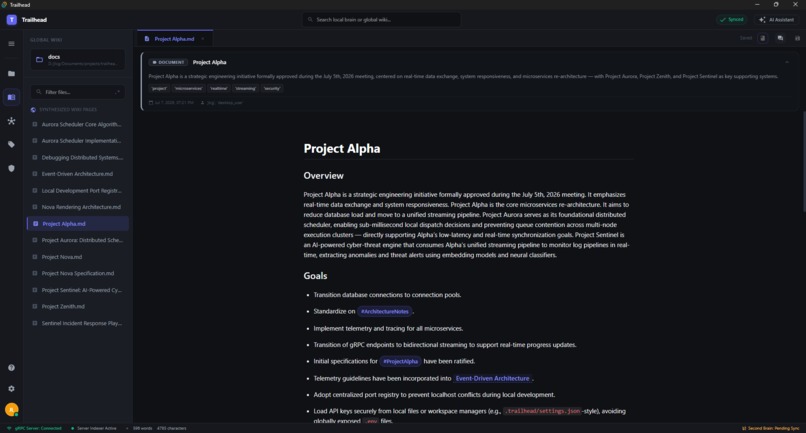This screenshot has width=806, height=433.
Task: Select the wiki book icon in the sidebar
Action: [11, 97]
